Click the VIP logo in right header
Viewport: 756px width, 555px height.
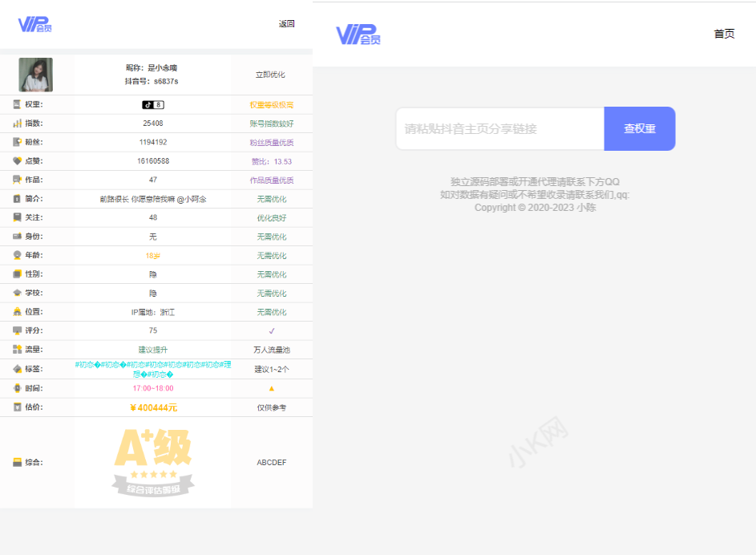tap(358, 34)
